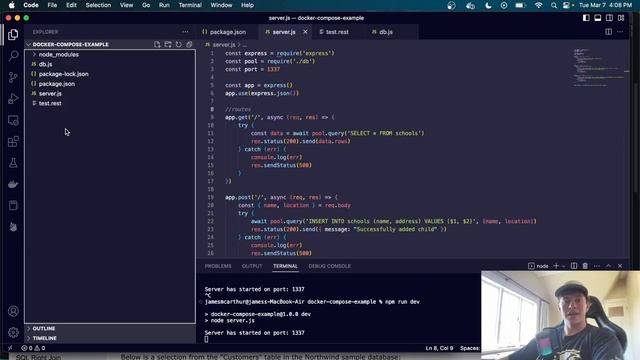
Task: Open the Testing flask view
Action: pyautogui.click(x=13, y=163)
